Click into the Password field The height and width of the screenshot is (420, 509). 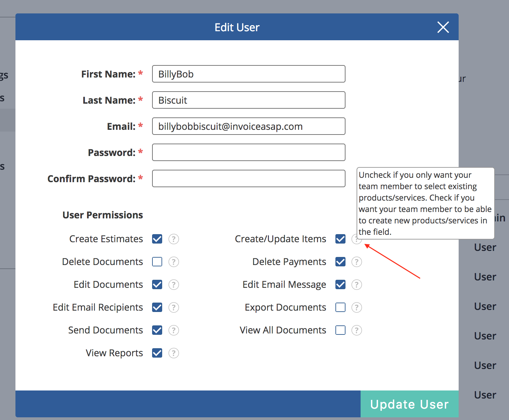point(248,152)
